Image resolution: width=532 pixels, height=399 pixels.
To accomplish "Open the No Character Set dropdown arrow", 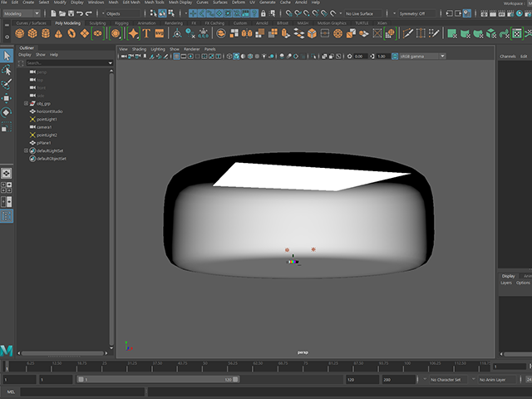I will point(425,379).
